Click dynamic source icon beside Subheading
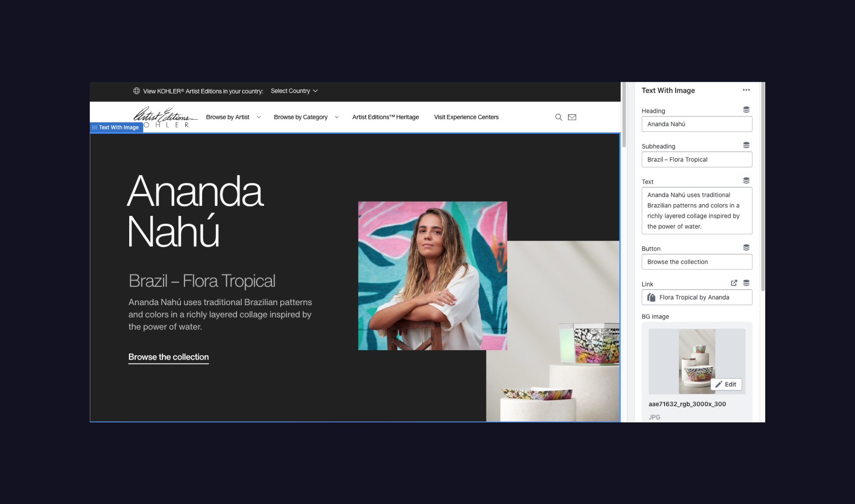 click(746, 145)
